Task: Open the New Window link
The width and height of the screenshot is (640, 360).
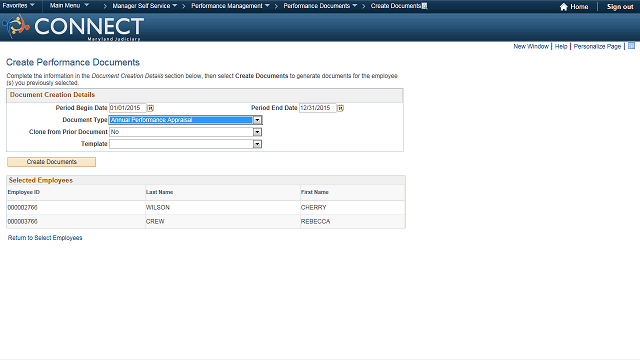Action: tap(531, 47)
